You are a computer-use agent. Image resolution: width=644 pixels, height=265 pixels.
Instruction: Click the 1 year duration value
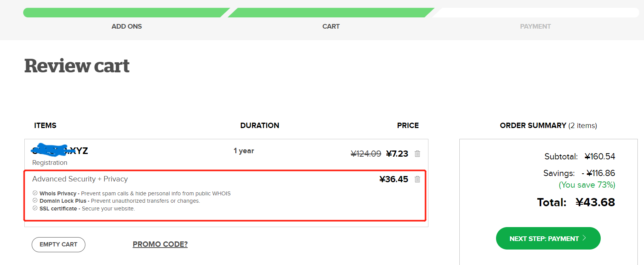tap(244, 151)
